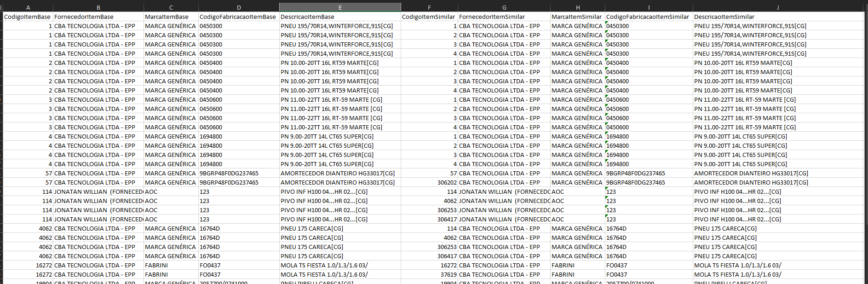Select the column A header letter
The height and width of the screenshot is (284, 868).
click(x=28, y=7)
